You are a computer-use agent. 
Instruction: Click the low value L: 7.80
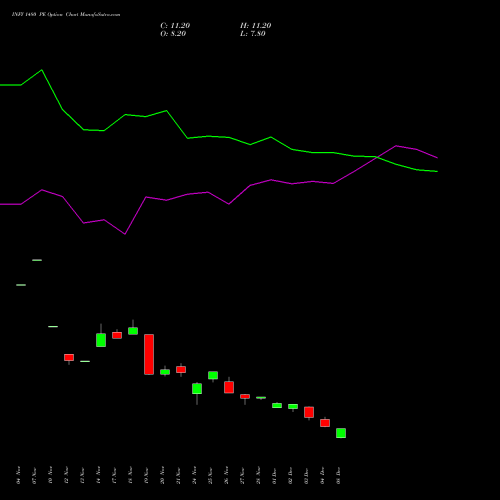coord(253,34)
